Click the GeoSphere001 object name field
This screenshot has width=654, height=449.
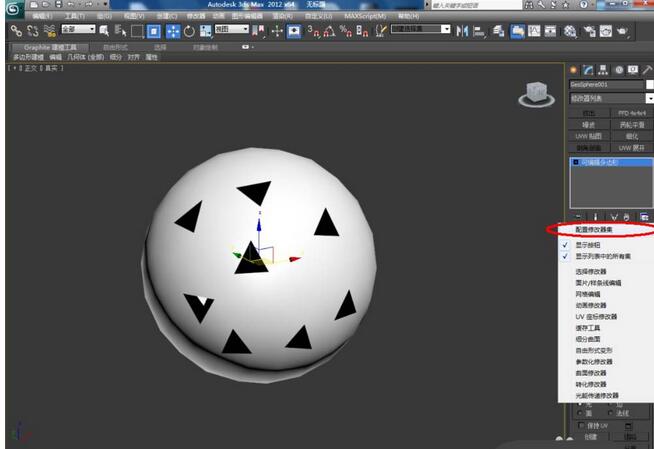click(x=605, y=85)
